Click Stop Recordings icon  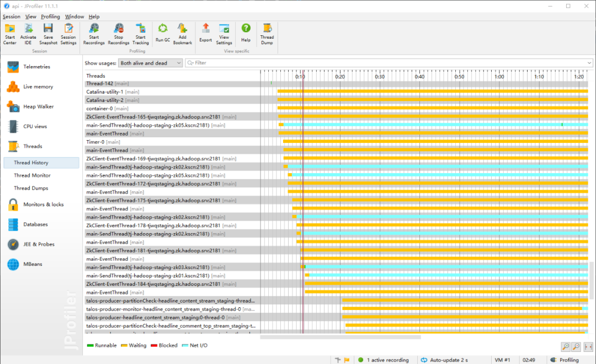tap(119, 34)
